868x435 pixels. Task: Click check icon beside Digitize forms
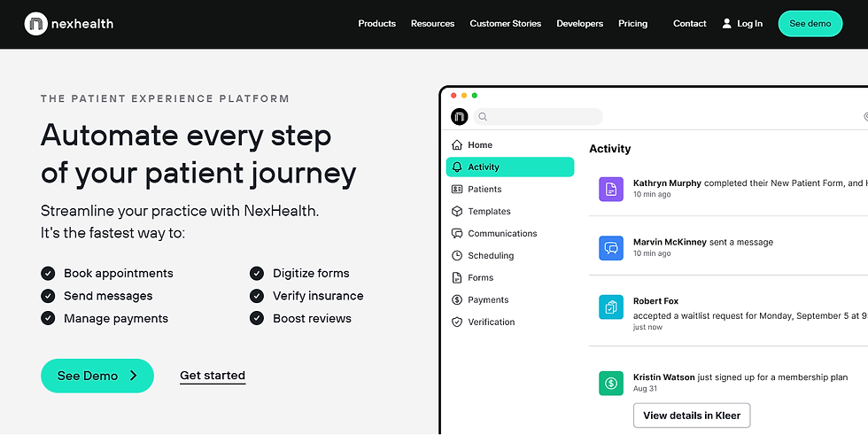[256, 274]
